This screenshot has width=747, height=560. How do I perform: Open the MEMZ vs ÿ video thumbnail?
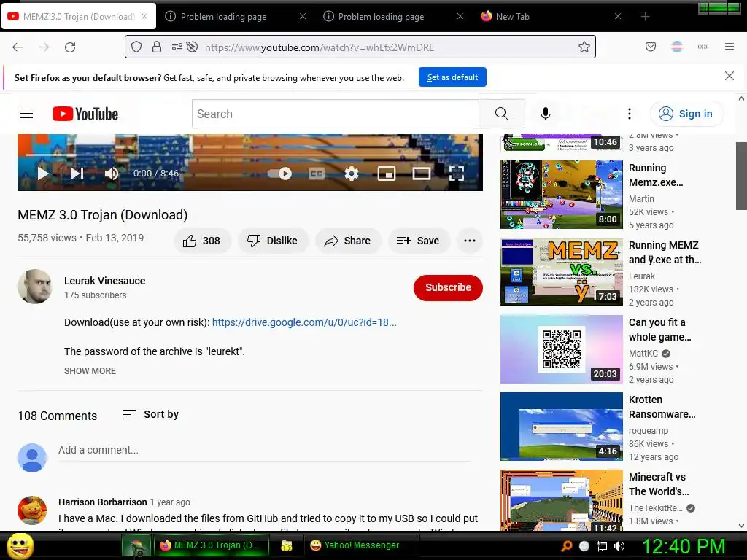[562, 272]
